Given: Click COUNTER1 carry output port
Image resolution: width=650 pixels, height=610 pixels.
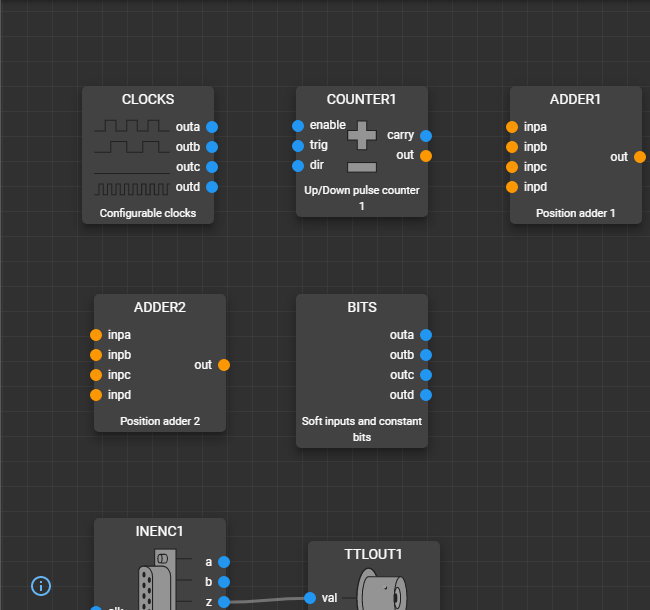Looking at the screenshot, I should pyautogui.click(x=426, y=136).
